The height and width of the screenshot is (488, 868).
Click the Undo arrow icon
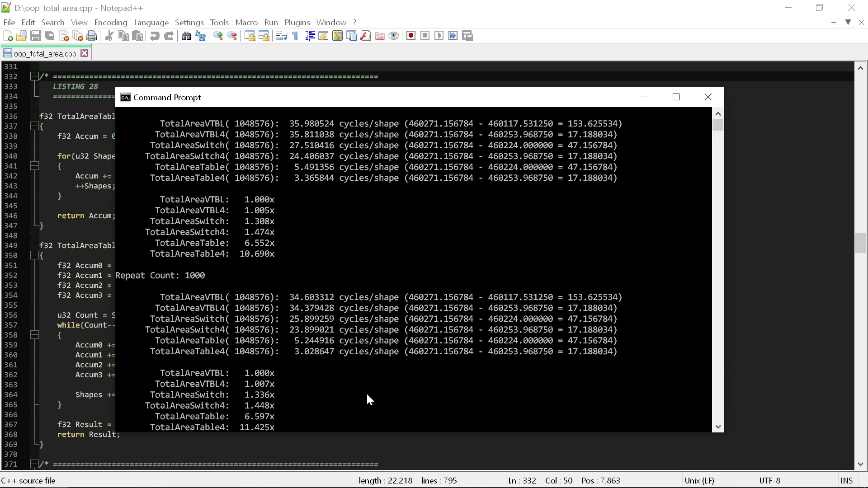(155, 36)
